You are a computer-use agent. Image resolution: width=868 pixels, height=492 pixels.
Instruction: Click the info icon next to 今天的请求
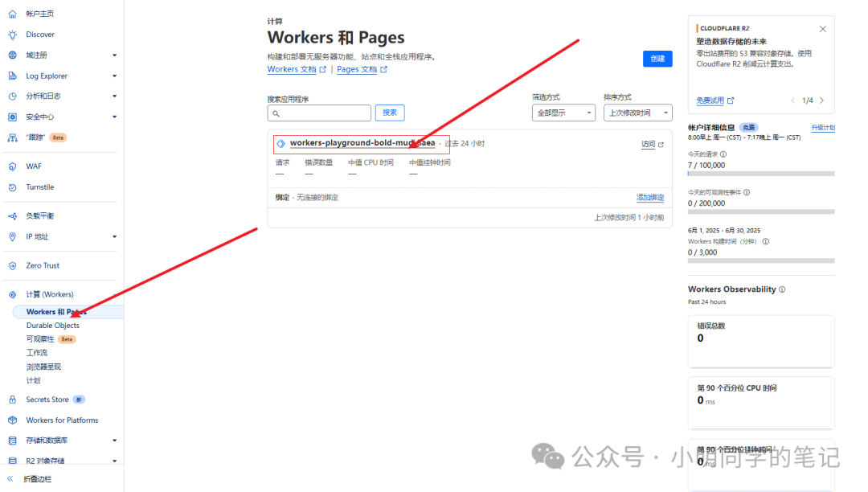pos(723,154)
